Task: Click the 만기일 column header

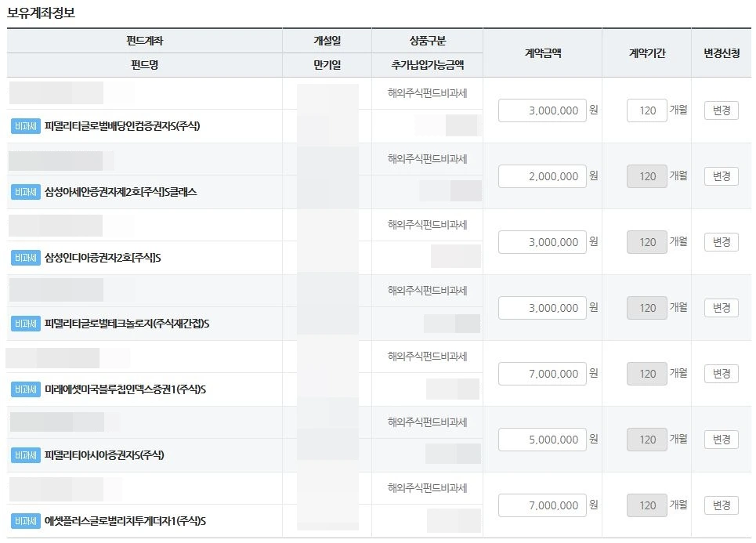Action: pos(327,64)
